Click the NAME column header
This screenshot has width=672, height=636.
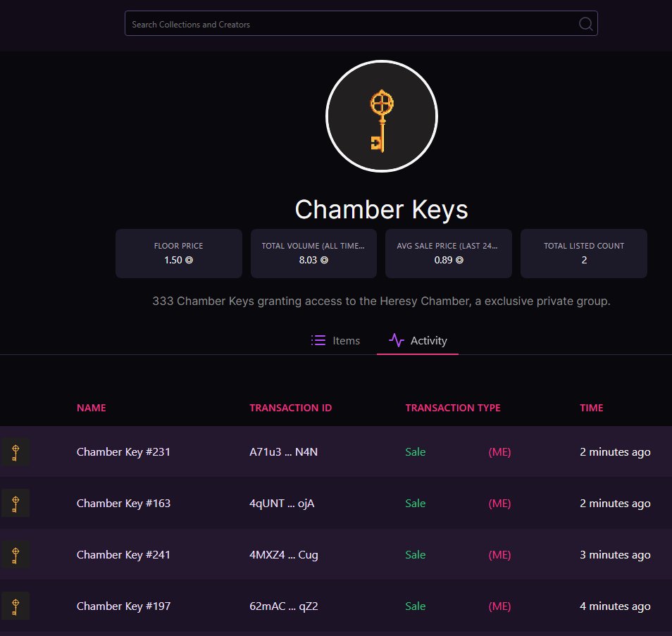(x=92, y=408)
